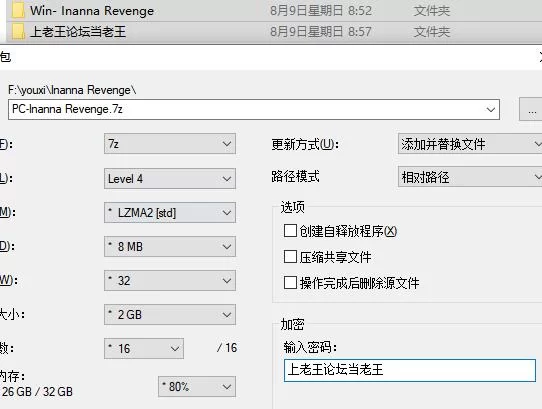
Task: Open the word size dropdown showing 32
Action: [x=170, y=280]
